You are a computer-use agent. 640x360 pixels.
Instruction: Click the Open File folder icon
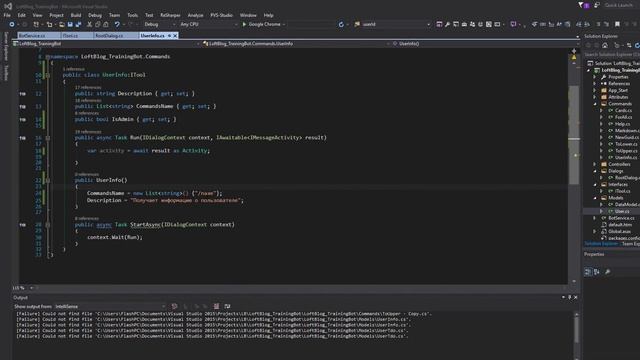coord(62,24)
